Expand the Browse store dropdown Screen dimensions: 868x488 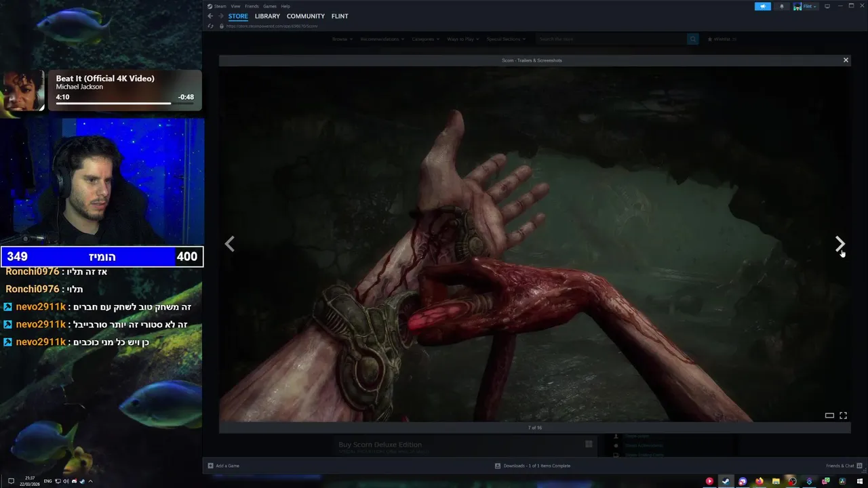click(342, 39)
